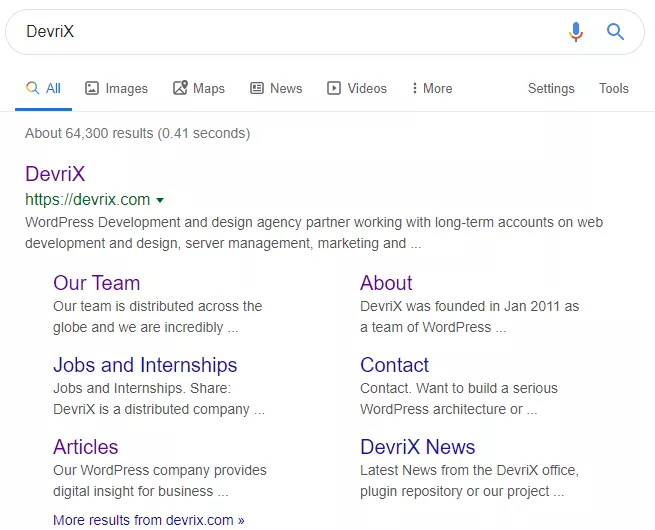Click the Videos tab play icon
Viewport: 655px width, 530px height.
pyautogui.click(x=334, y=88)
